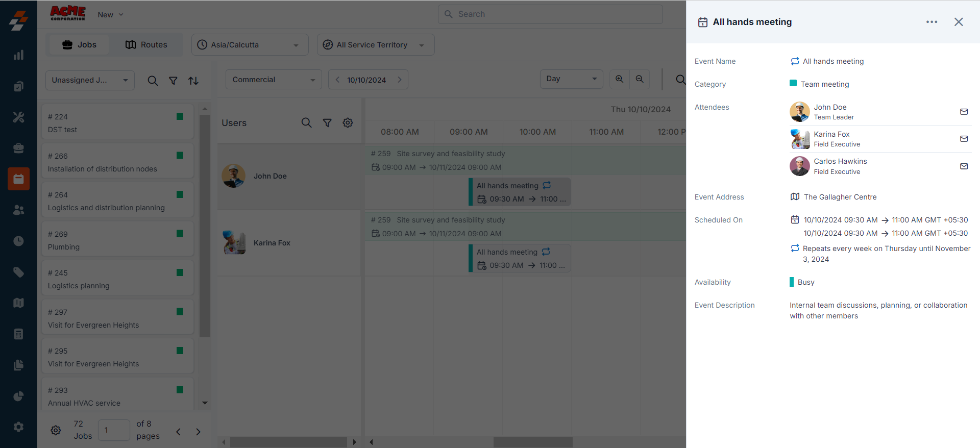980x448 pixels.
Task: Open the Asia/Calcutta timezone dropdown
Action: [x=250, y=45]
